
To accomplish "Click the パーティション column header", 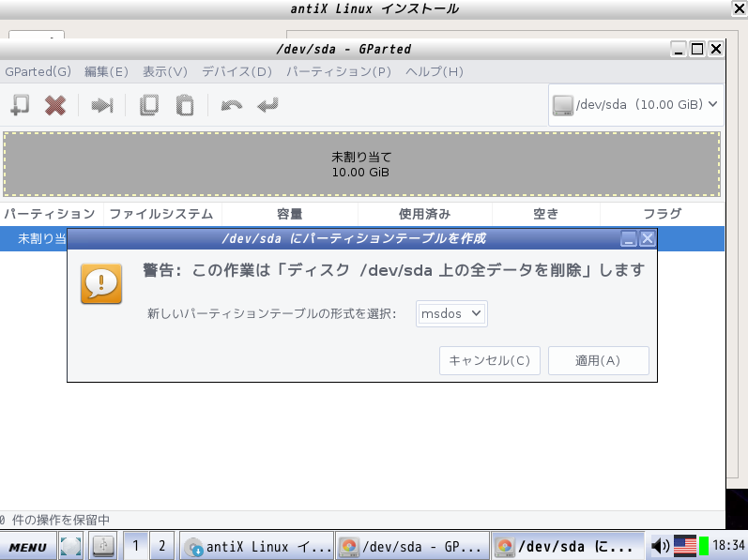I will click(51, 214).
